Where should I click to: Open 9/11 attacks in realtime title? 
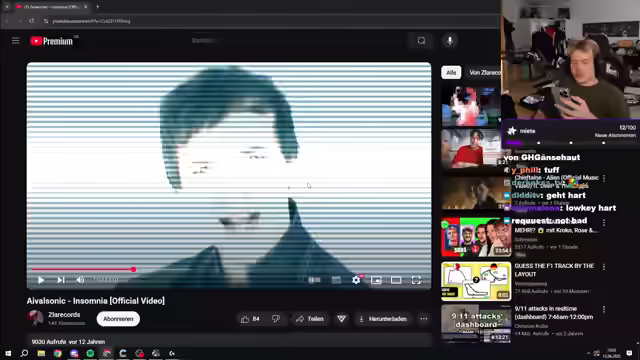pyautogui.click(x=553, y=313)
